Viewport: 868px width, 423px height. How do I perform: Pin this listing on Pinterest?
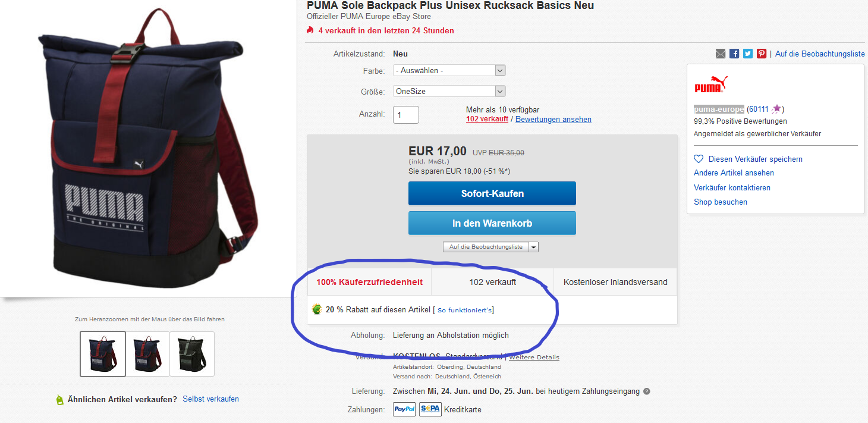pyautogui.click(x=762, y=54)
